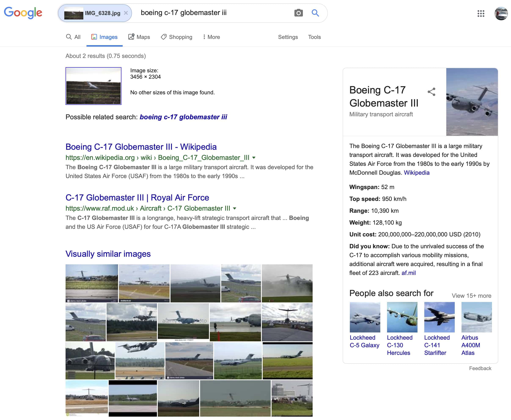
Task: Click the uploaded bird image thumbnail
Action: (93, 86)
